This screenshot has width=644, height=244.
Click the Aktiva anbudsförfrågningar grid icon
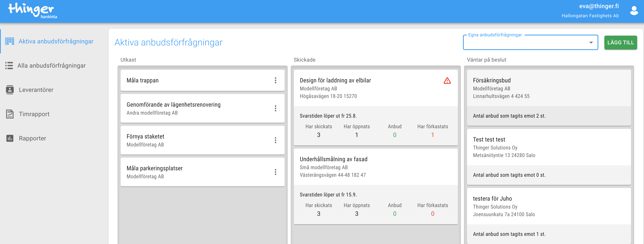[10, 41]
